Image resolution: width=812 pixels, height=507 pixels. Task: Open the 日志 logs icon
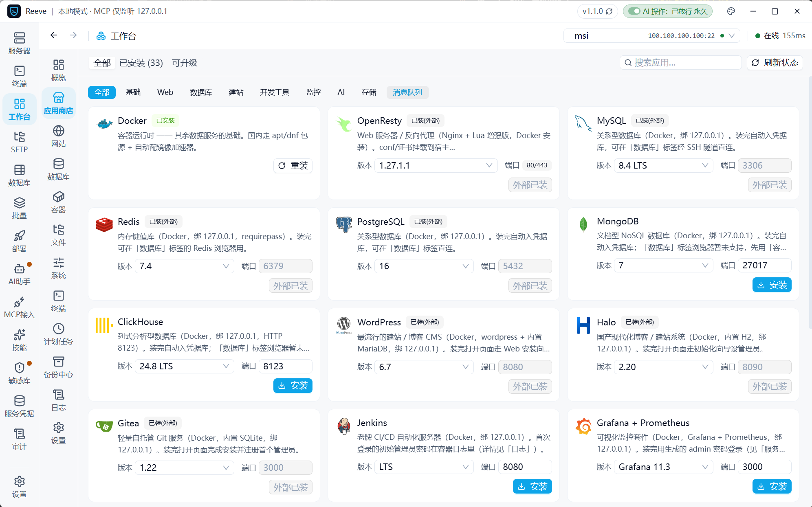pos(58,400)
